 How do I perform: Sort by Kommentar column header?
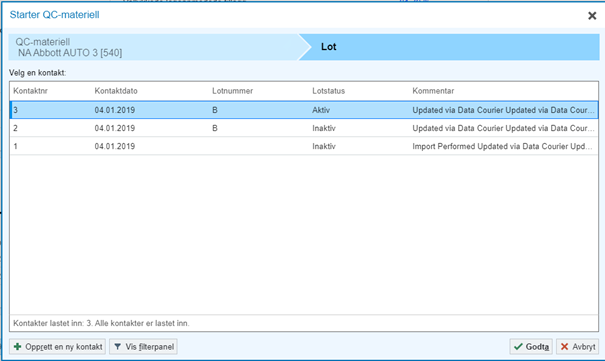[x=433, y=91]
